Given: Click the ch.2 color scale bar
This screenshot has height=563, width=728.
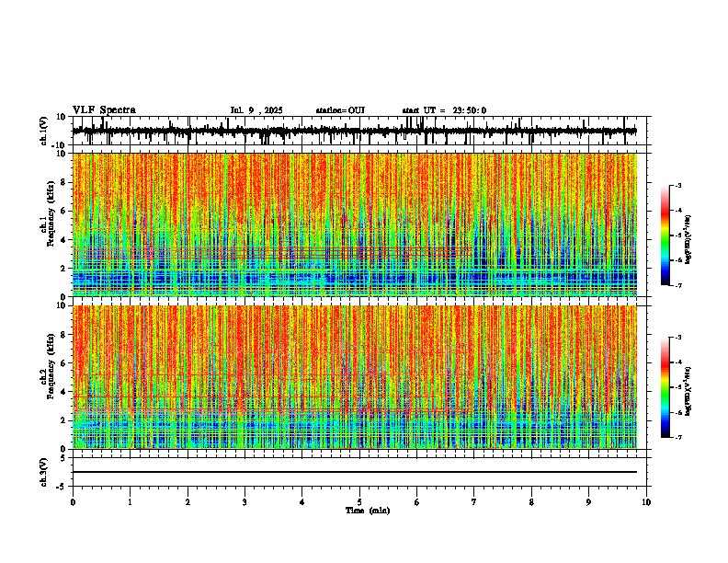Looking at the screenshot, I should point(665,387).
